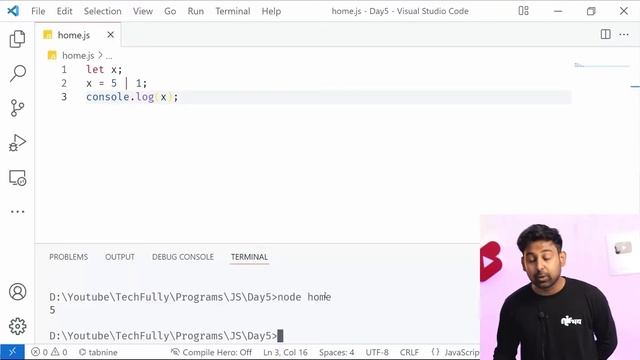This screenshot has width=640, height=360.
Task: Click the minimap in the editor
Action: tap(601, 65)
